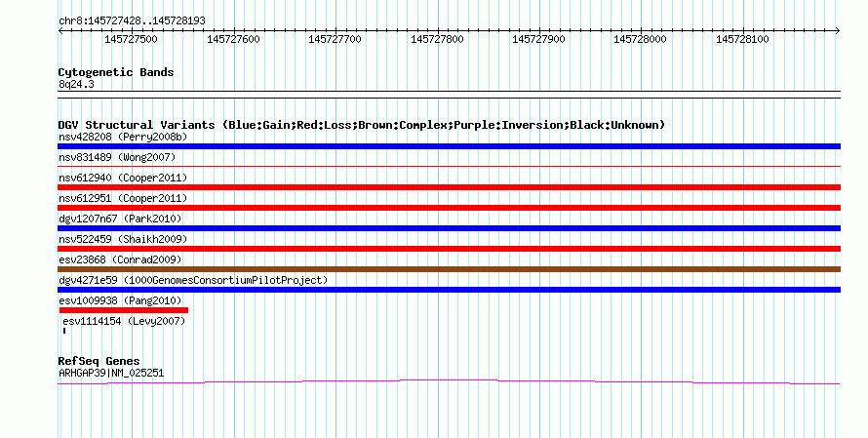
Task: Click the esv1009938 (Pang2010) label
Action: coord(120,300)
